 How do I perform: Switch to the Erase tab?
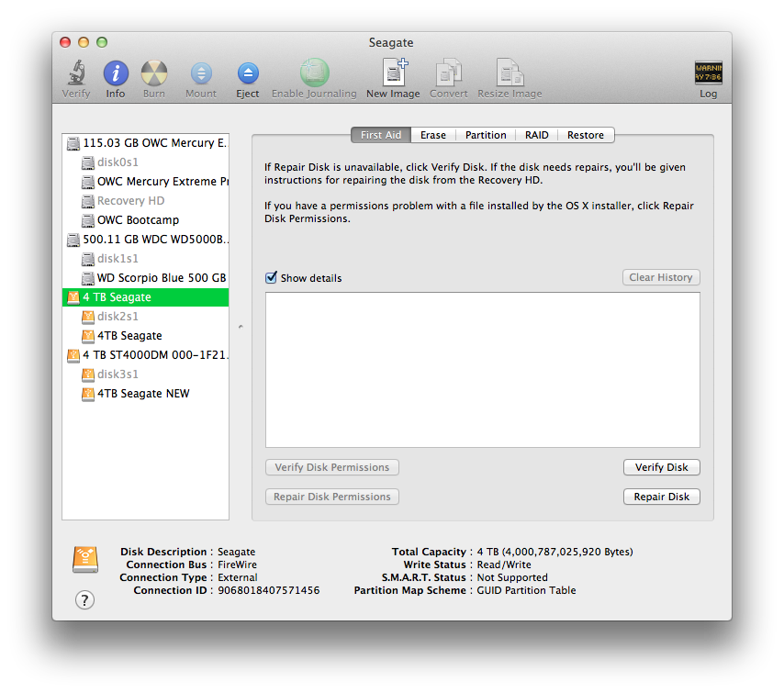(x=433, y=135)
